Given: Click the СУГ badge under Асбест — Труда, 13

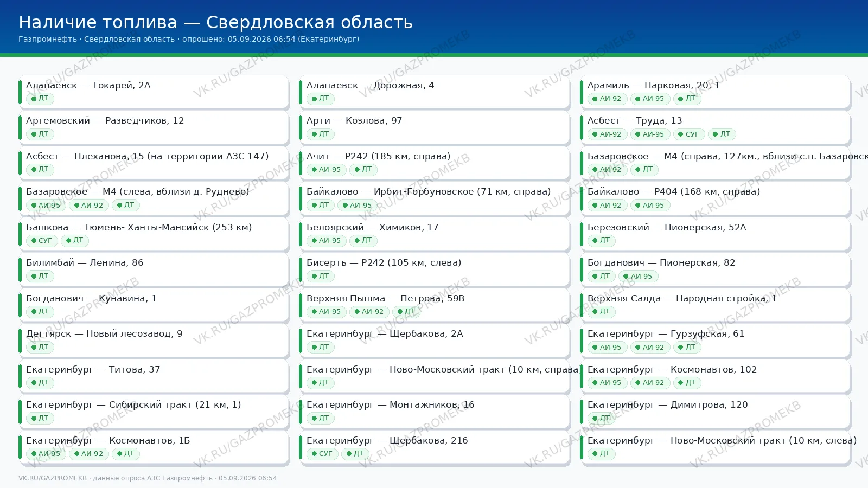Looking at the screenshot, I should (x=689, y=134).
